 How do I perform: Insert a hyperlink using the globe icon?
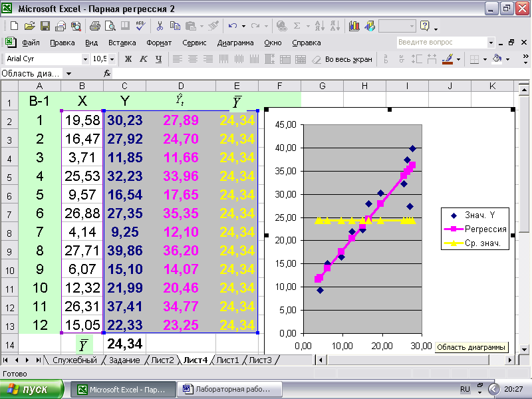point(281,26)
